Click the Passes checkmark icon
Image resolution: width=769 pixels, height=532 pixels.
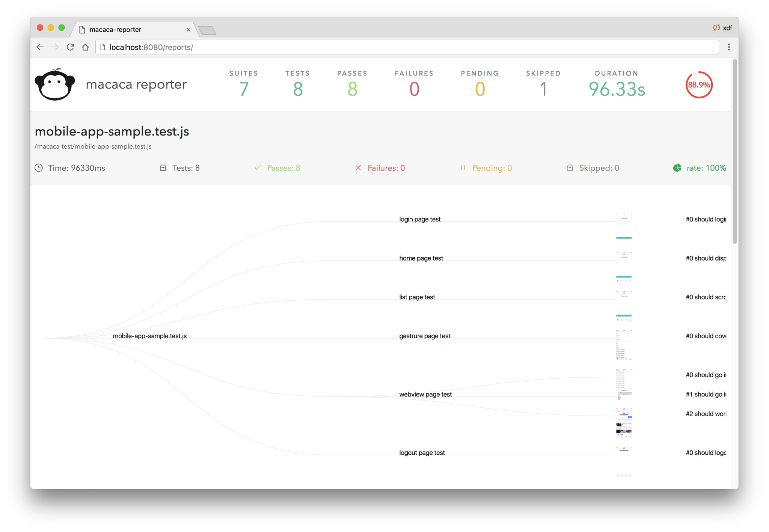pyautogui.click(x=258, y=168)
